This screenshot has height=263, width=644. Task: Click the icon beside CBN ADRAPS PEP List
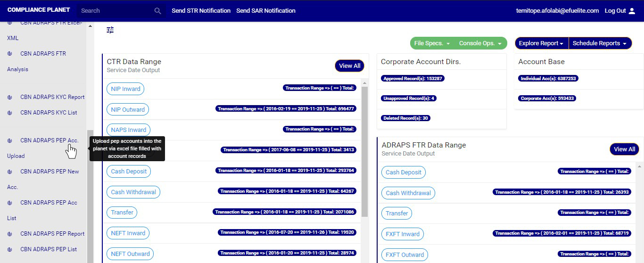(9, 249)
